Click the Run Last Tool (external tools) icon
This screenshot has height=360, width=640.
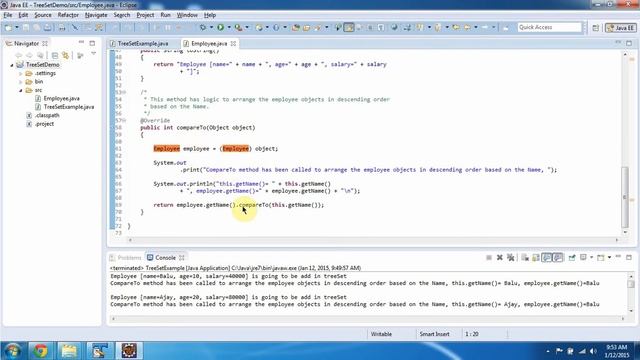coord(238,27)
